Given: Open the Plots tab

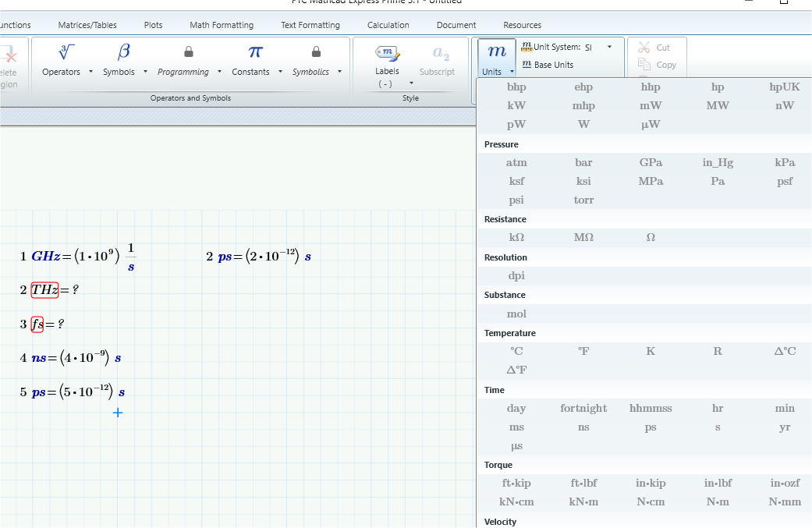Looking at the screenshot, I should (154, 25).
